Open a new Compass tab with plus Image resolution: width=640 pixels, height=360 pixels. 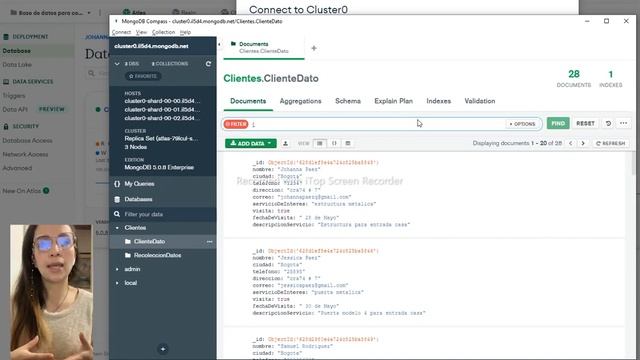[x=314, y=48]
